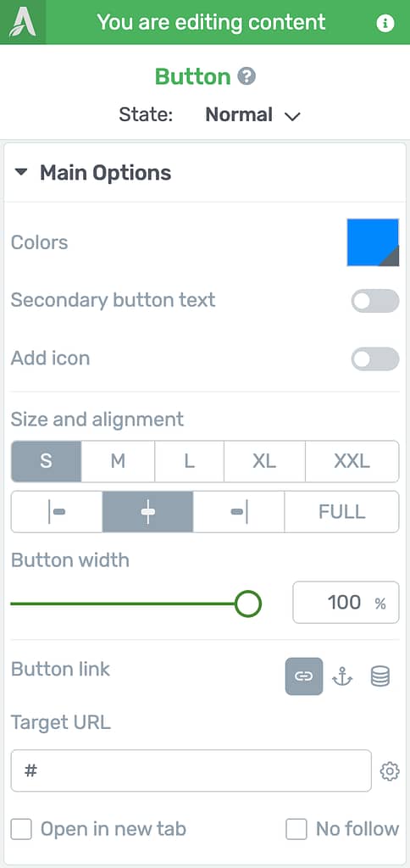
Task: Set alignment to FULL width
Action: tap(342, 512)
